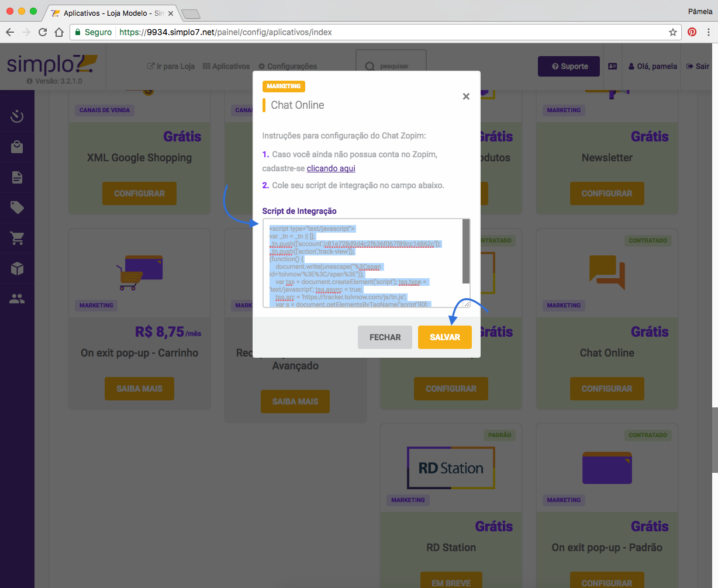718x588 pixels.
Task: Click SAIBA MAIS under the Avançado card
Action: pos(295,402)
